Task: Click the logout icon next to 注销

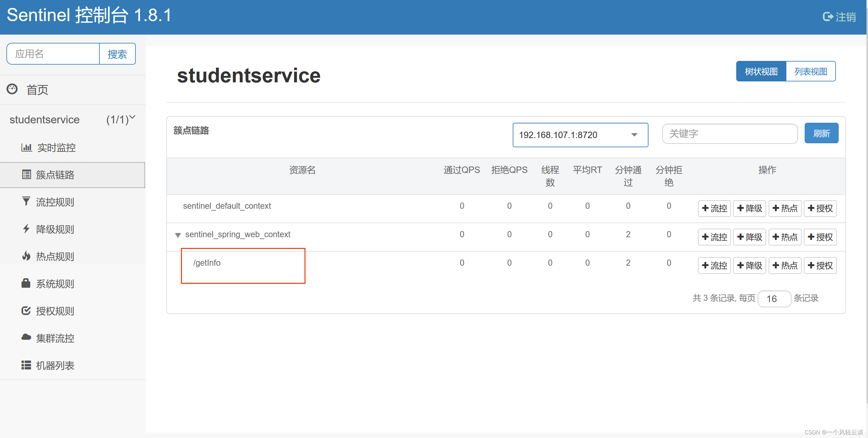Action: click(827, 17)
